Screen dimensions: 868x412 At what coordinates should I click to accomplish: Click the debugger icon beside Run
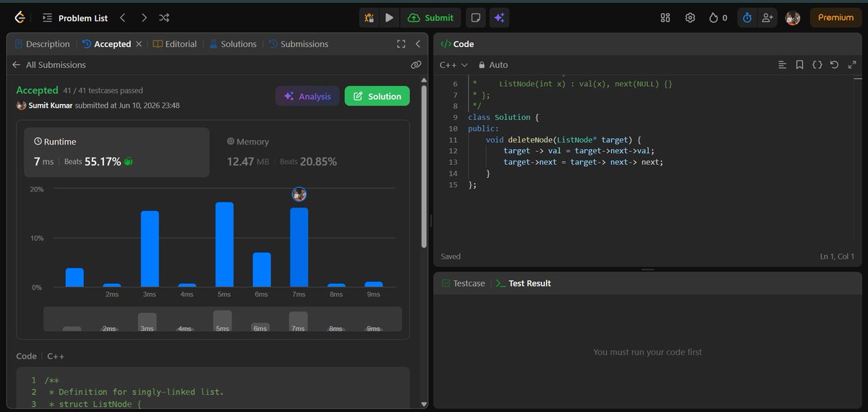369,17
